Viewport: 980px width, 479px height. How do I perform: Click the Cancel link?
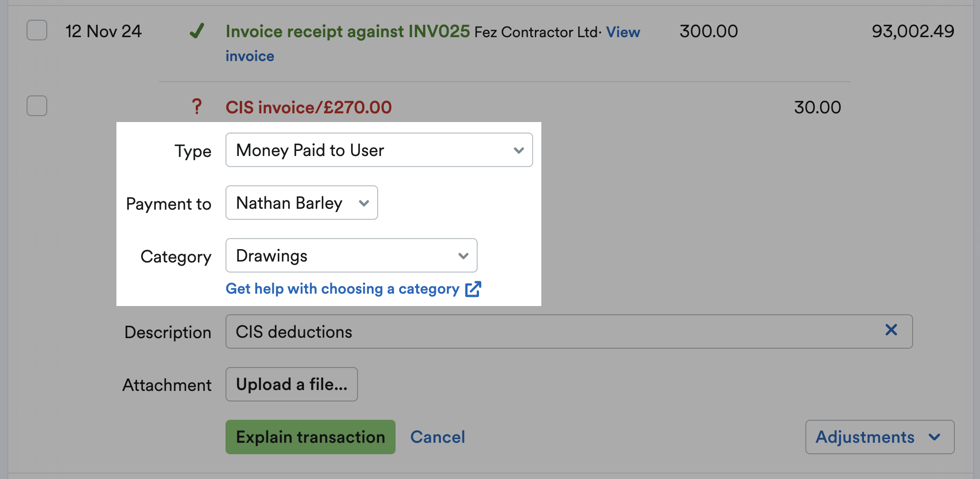point(437,437)
